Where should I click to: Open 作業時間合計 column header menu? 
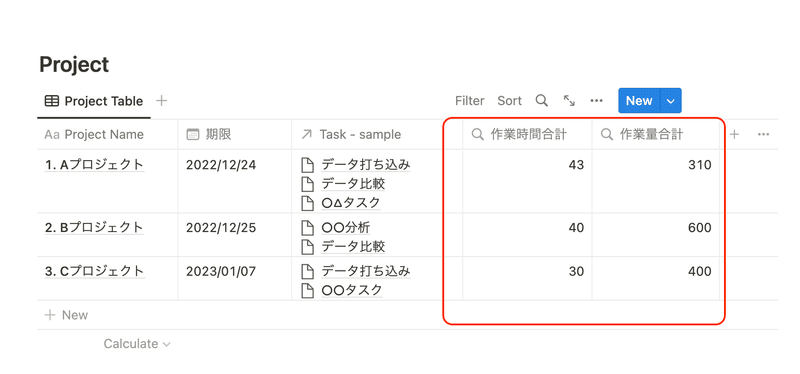click(x=528, y=135)
